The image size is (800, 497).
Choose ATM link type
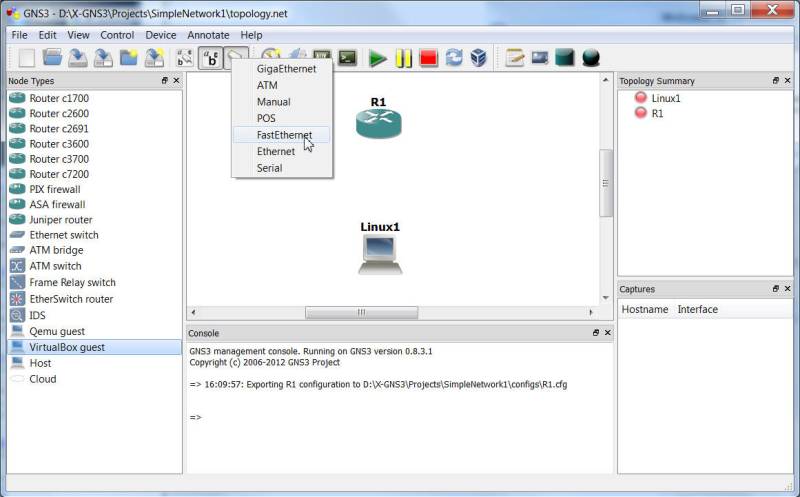pos(282,85)
